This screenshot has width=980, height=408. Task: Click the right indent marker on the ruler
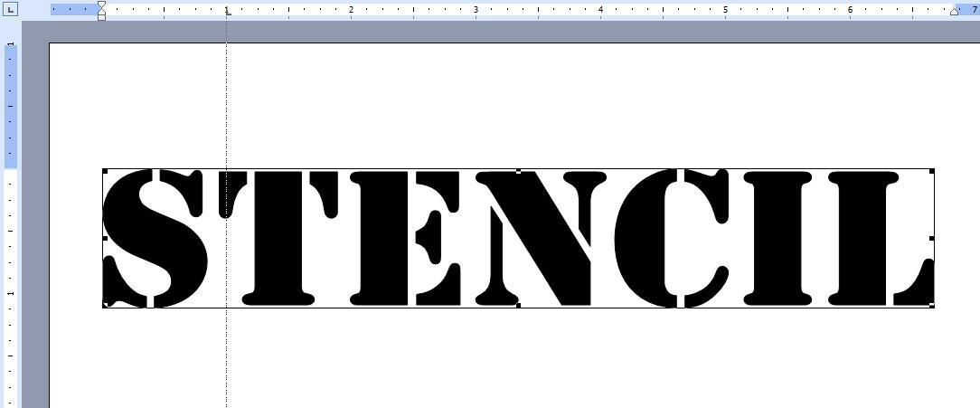(x=955, y=11)
